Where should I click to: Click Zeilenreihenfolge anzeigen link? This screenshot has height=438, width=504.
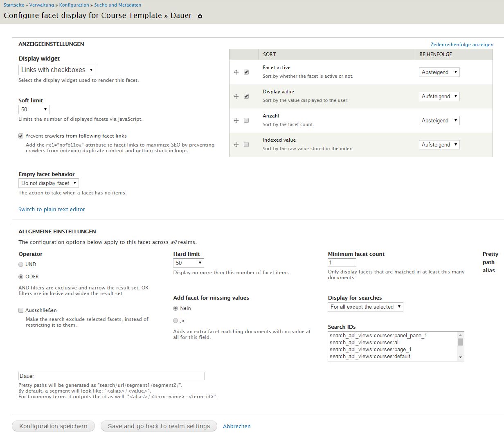click(461, 45)
